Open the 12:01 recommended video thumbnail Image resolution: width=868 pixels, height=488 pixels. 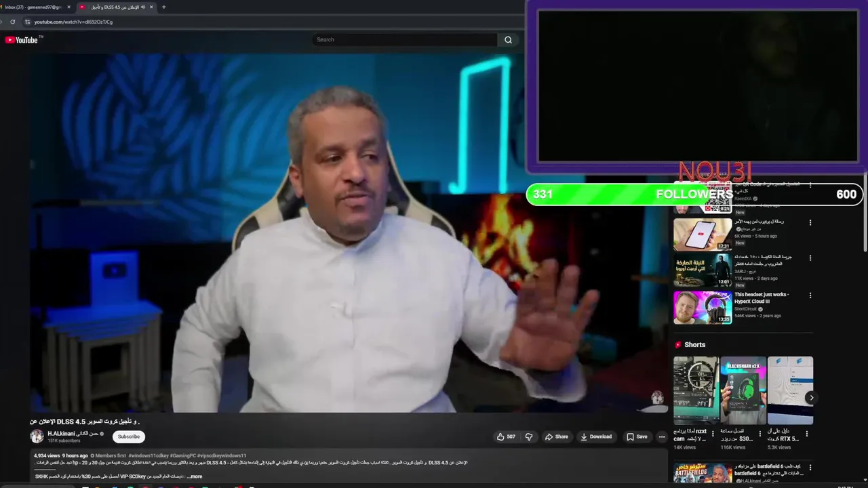(x=703, y=270)
